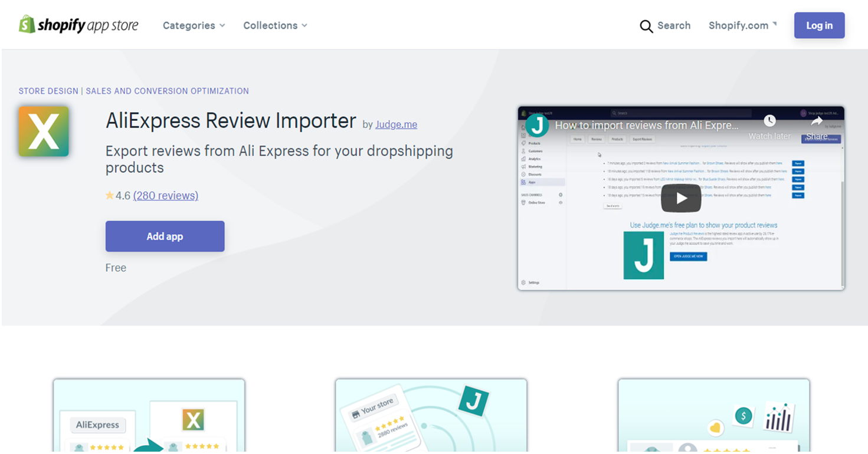
Task: Expand the Categories dropdown menu
Action: click(x=194, y=25)
